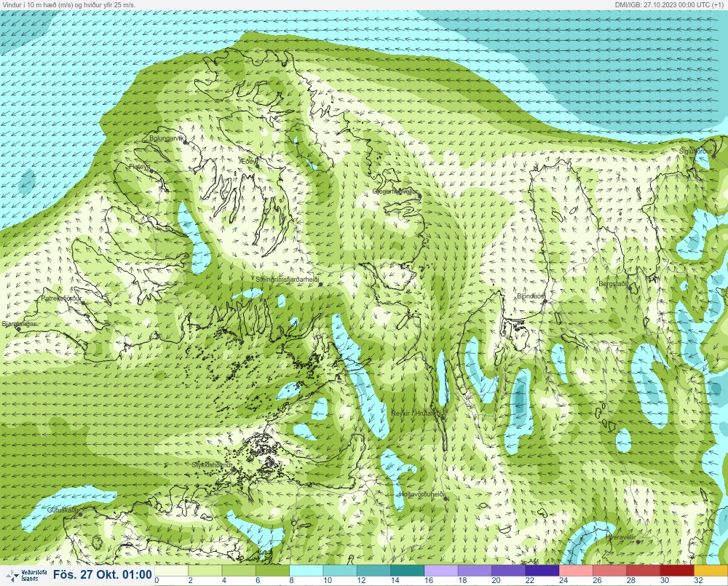Click the Bolungarvík station label

click(x=166, y=138)
